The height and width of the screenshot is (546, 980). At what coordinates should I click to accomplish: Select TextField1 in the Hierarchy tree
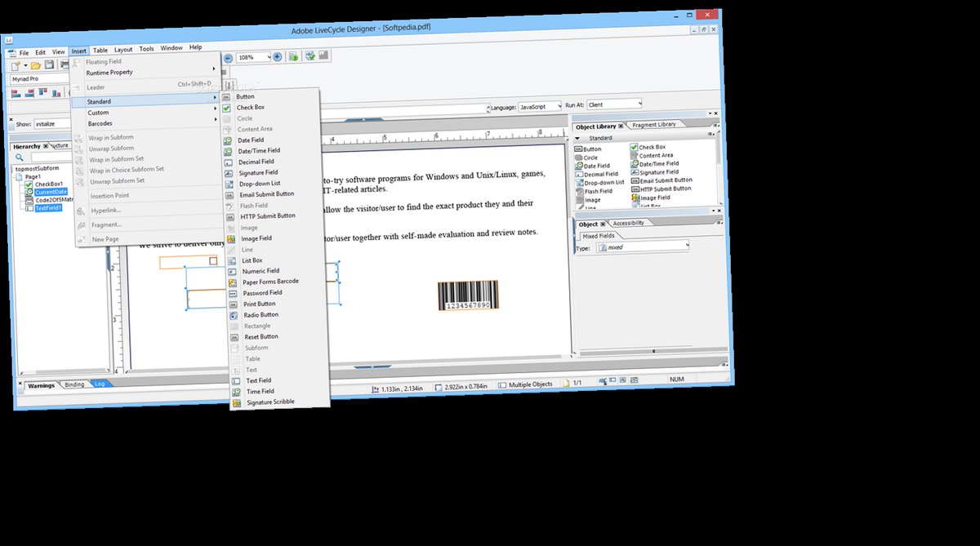click(48, 208)
